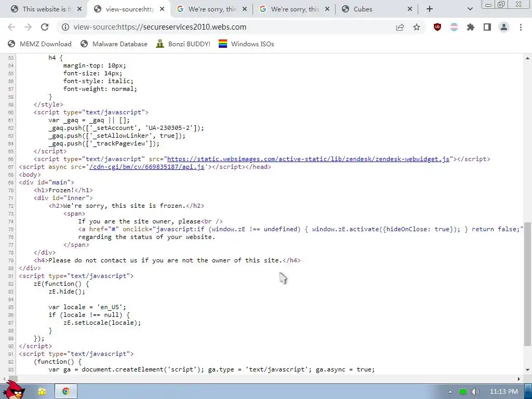This screenshot has width=532, height=399.
Task: Open the striped flag extension icon
Action: point(454,27)
